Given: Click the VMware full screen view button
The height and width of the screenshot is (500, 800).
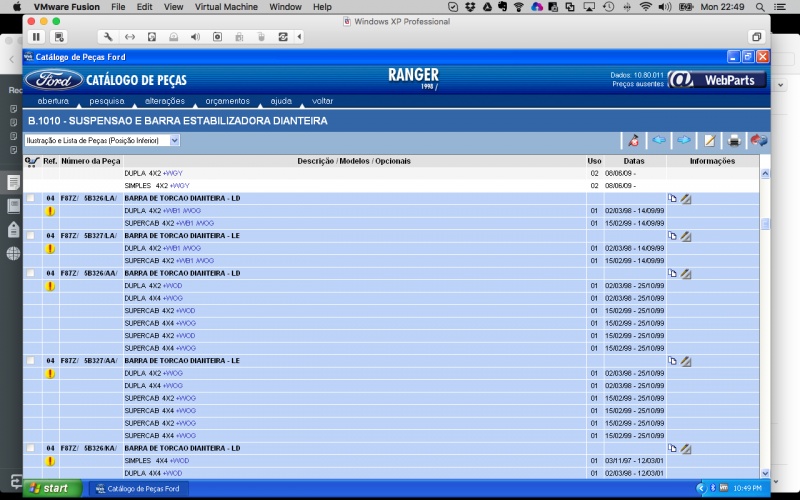Looking at the screenshot, I should [x=756, y=37].
